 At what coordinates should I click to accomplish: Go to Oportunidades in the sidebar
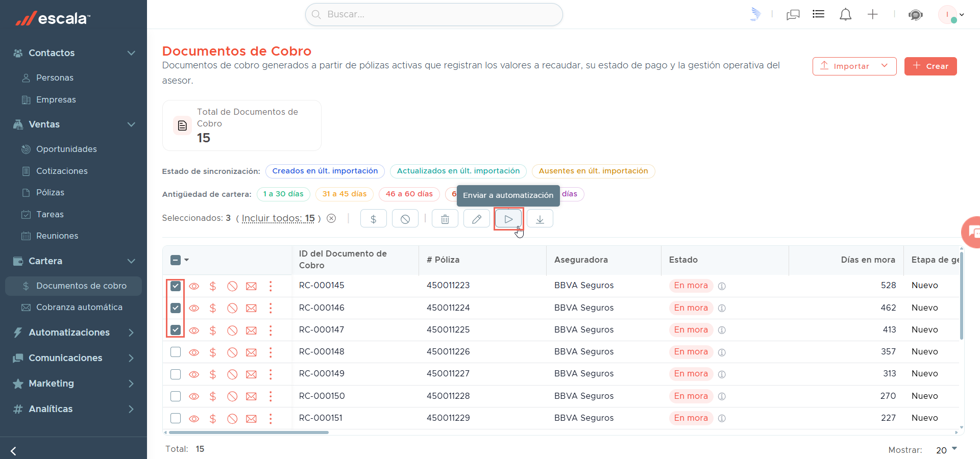[66, 149]
